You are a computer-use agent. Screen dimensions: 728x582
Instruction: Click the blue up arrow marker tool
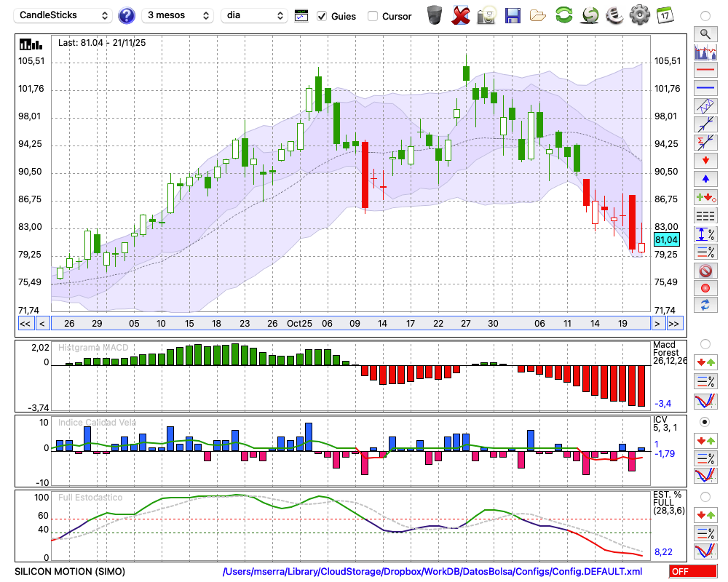[x=705, y=179]
